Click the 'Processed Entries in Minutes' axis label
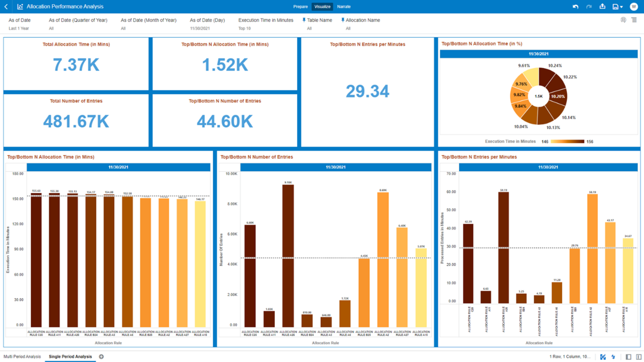The height and width of the screenshot is (362, 644). coord(442,237)
